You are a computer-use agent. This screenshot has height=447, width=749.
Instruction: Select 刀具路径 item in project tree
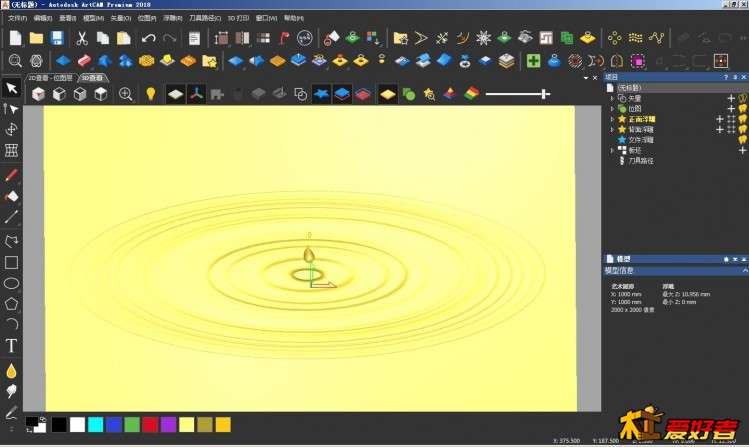coord(643,160)
